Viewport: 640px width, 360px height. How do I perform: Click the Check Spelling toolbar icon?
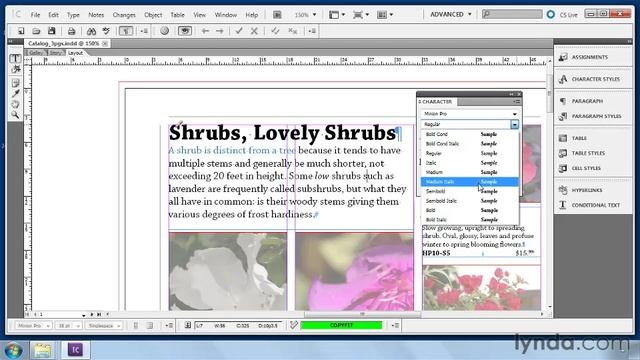pyautogui.click(x=106, y=31)
